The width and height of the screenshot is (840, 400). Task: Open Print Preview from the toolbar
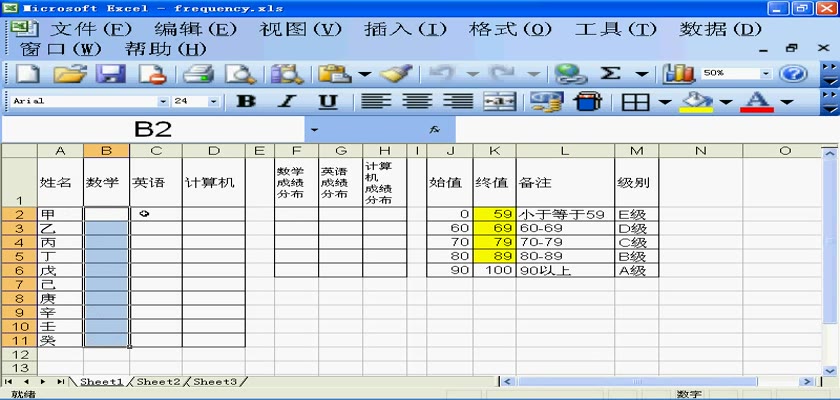240,73
